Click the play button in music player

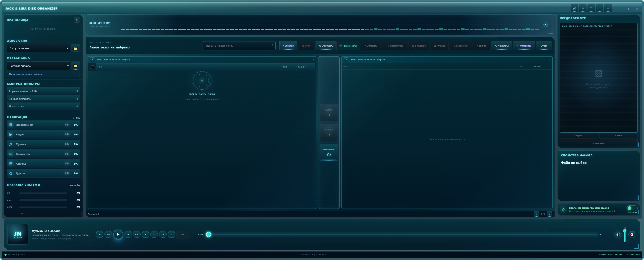(x=118, y=234)
